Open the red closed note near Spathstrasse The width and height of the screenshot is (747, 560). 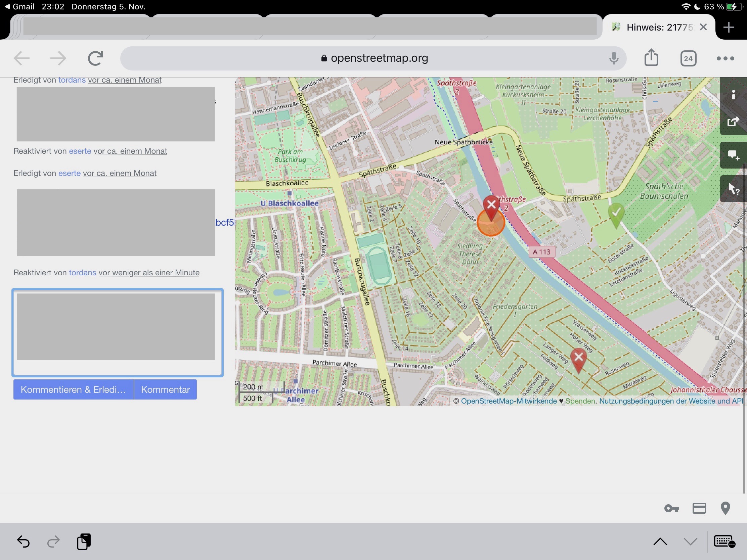[x=491, y=206]
